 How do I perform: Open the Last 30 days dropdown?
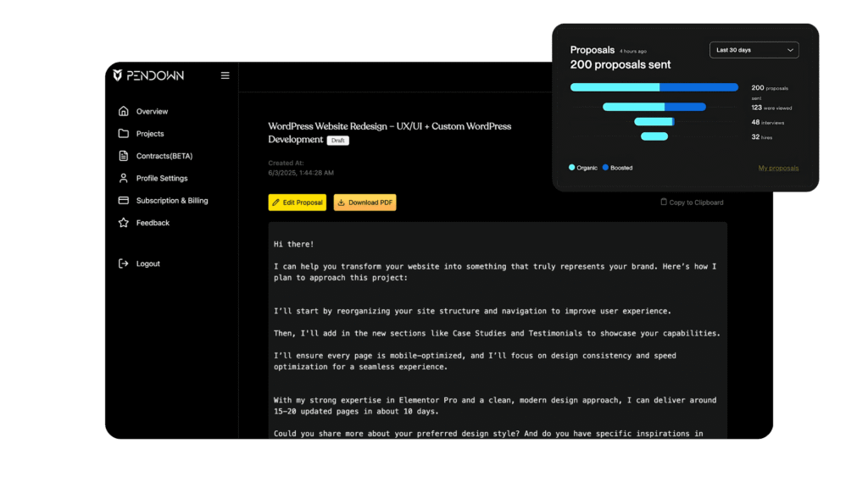click(x=754, y=50)
